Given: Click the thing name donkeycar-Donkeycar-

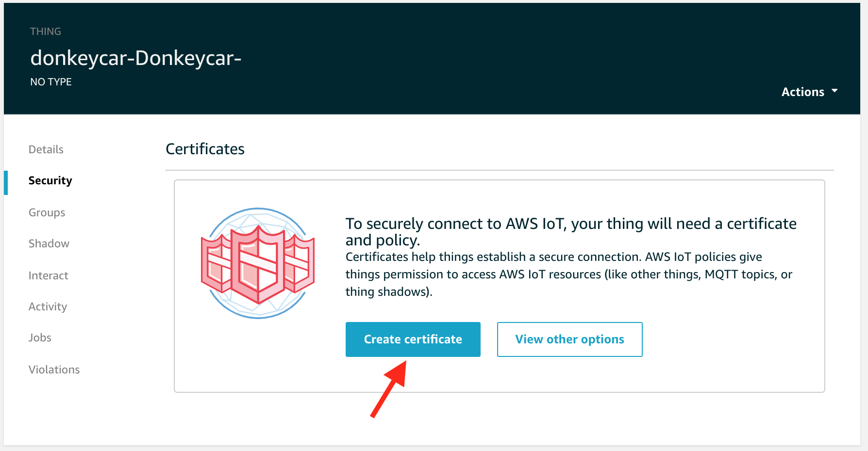Looking at the screenshot, I should pos(136,58).
